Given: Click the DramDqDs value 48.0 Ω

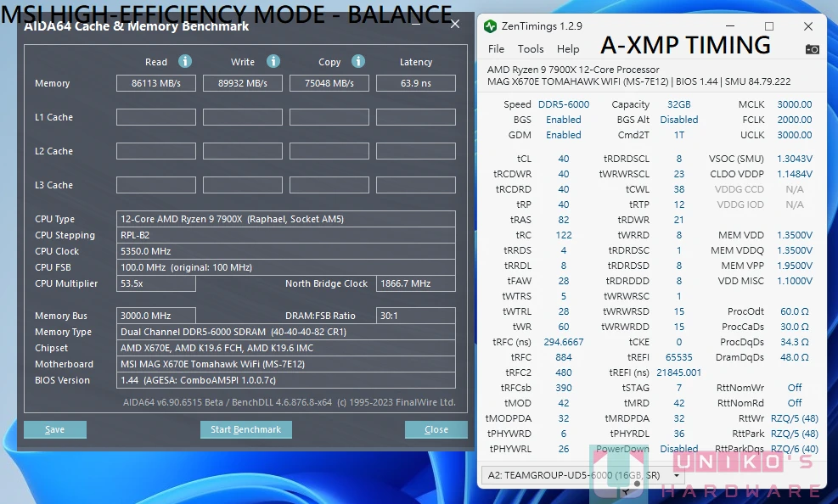Looking at the screenshot, I should (794, 357).
